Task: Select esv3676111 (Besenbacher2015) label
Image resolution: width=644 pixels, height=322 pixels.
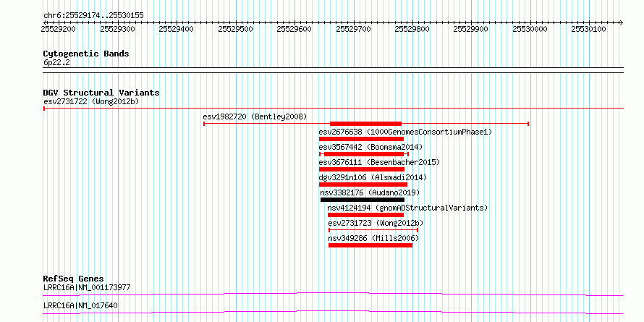Action: click(379, 162)
